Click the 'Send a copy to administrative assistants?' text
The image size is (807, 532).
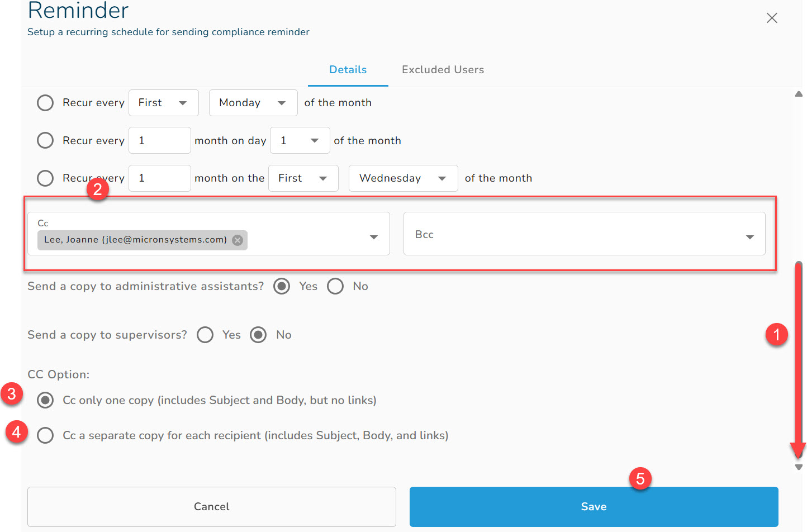[x=146, y=286]
